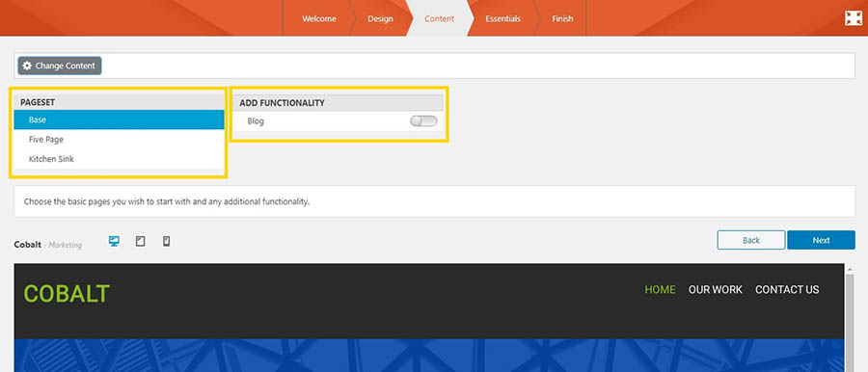Click the Next button

pyautogui.click(x=821, y=240)
